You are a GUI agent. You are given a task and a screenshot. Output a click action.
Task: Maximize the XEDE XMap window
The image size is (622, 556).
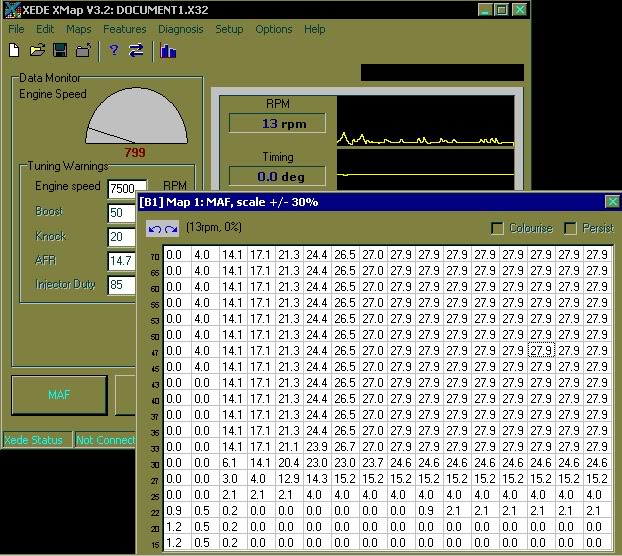pyautogui.click(x=502, y=10)
